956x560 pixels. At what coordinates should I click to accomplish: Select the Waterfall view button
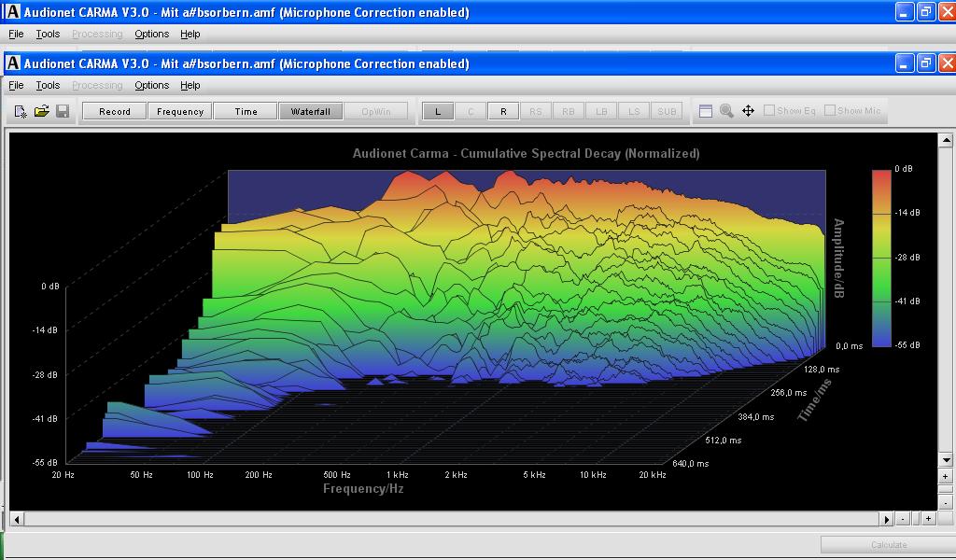[311, 111]
